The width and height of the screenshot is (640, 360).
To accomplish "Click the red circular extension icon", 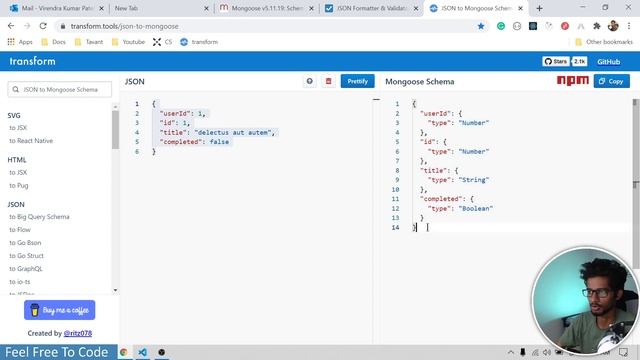I will 565,26.
